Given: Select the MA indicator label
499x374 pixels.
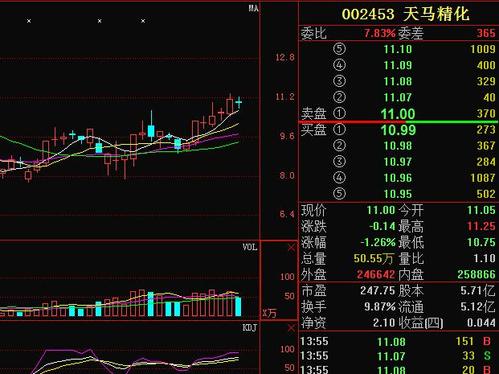Looking at the screenshot, I should pos(253,8).
